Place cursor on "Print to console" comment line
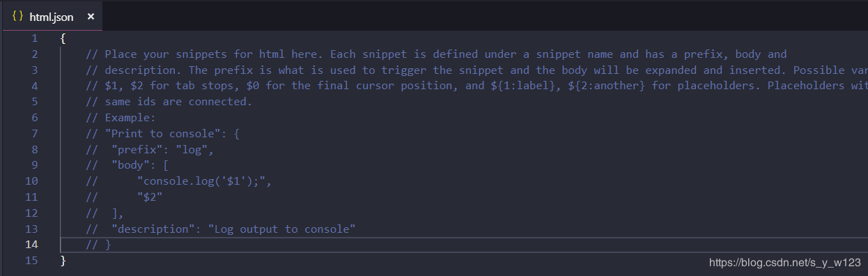This screenshot has height=276, width=868. pos(163,133)
